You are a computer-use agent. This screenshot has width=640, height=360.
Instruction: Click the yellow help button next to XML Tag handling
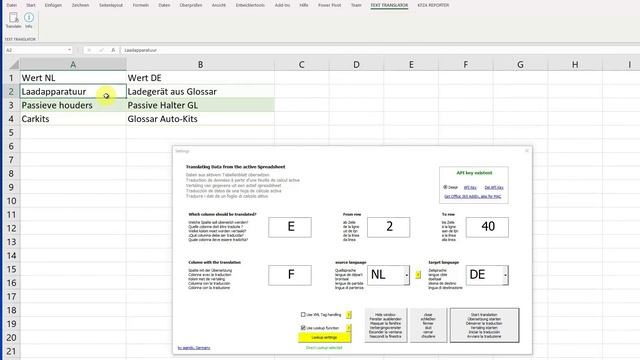[349, 315]
